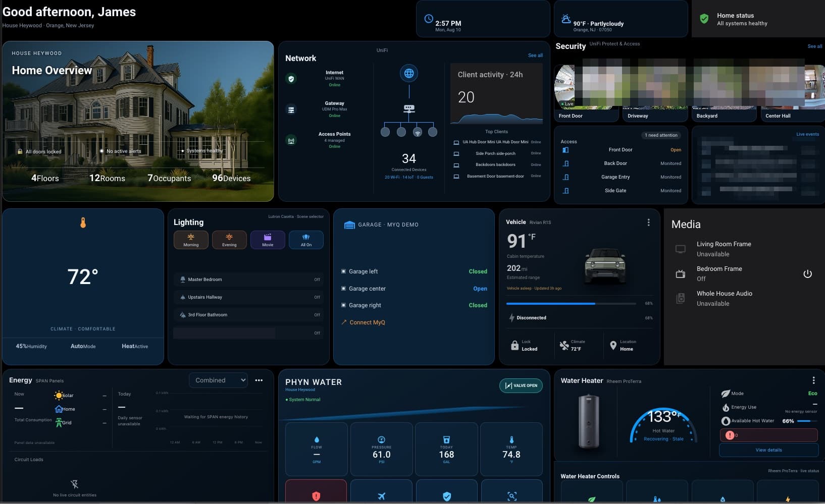
Task: Click the Wi-Fi node in network topology
Action: coord(418,132)
